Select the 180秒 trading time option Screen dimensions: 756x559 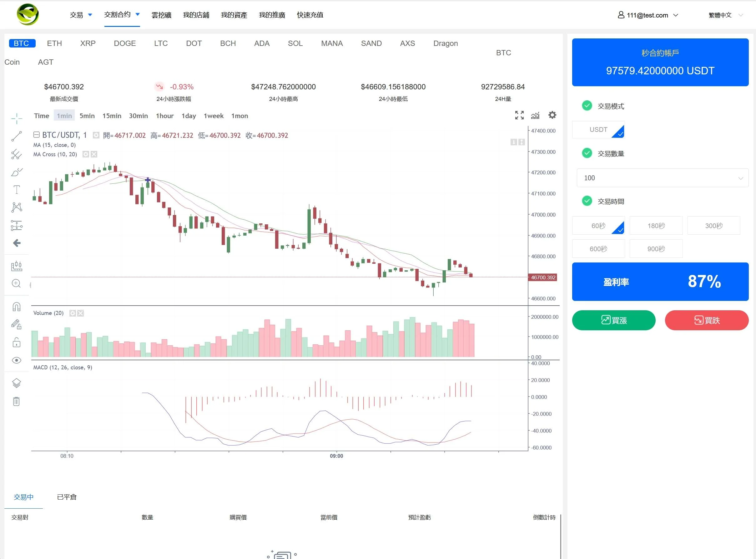click(x=656, y=226)
